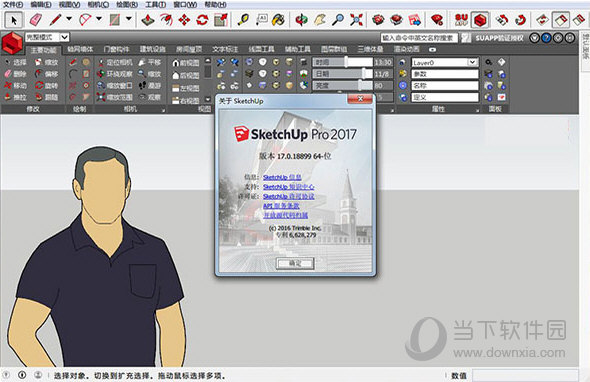590x382 pixels.
Task: Click the large red SUAPP cube logo
Action: pyautogui.click(x=12, y=42)
